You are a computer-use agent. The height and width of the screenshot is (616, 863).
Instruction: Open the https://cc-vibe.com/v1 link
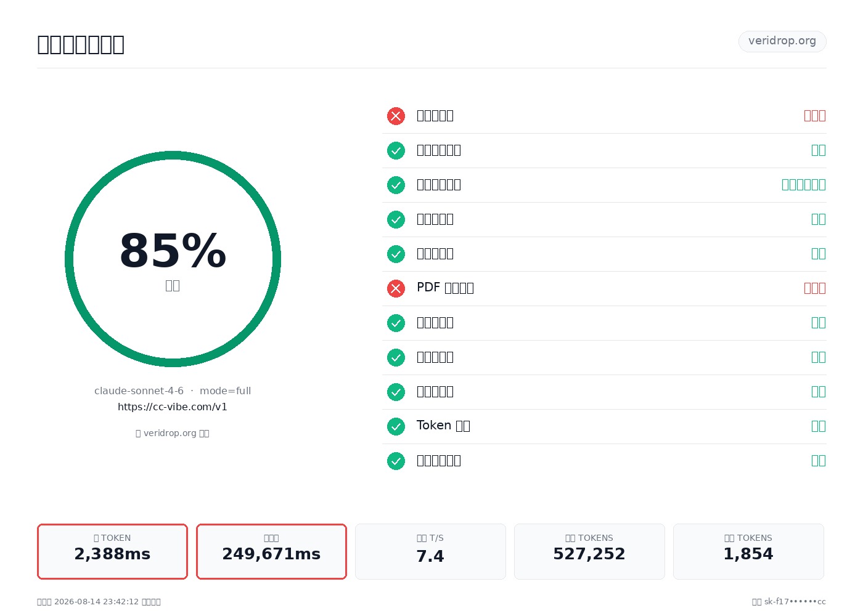pyautogui.click(x=173, y=407)
